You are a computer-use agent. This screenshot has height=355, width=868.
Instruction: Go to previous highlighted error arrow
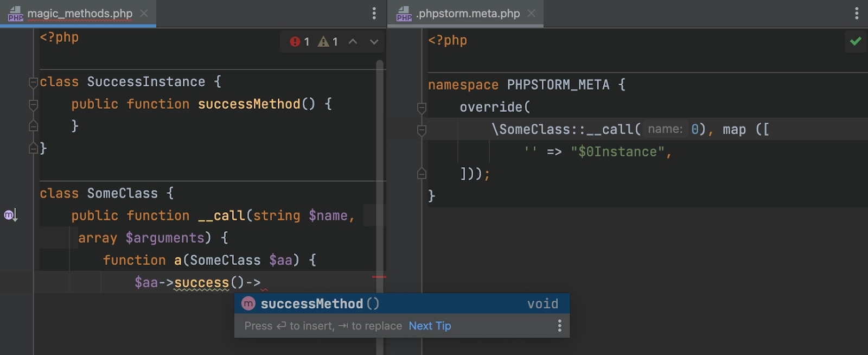(x=353, y=42)
